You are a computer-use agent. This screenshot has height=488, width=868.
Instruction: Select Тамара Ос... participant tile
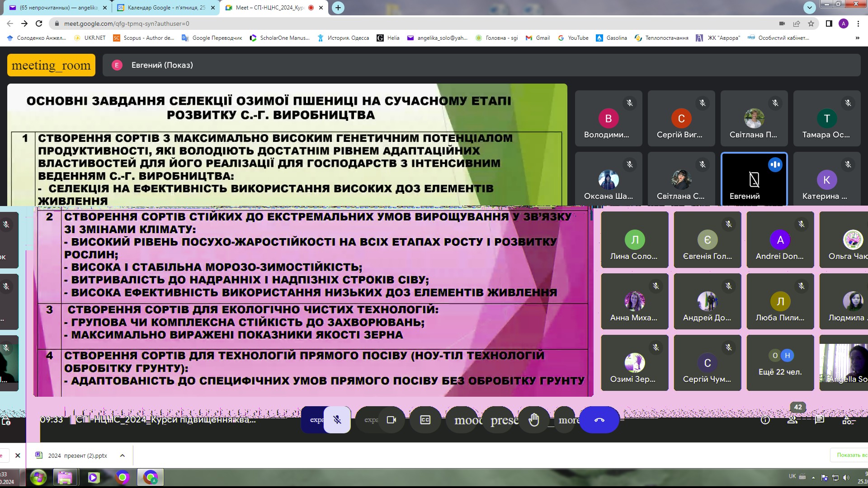(x=827, y=118)
